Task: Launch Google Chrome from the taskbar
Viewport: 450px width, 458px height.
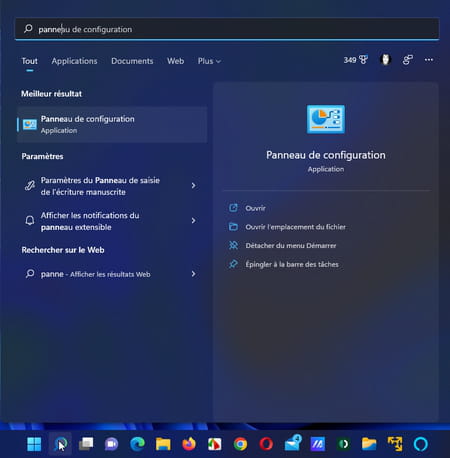Action: [240, 444]
